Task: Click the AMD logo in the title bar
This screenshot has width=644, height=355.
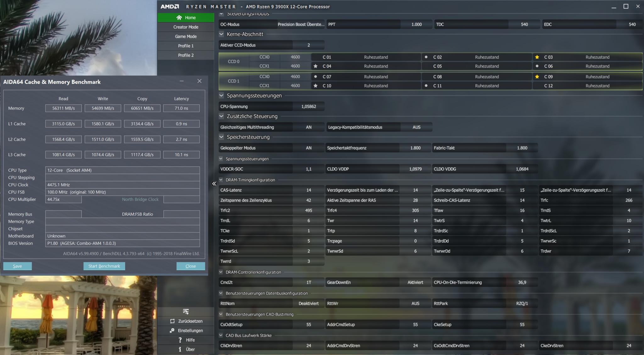Action: pos(170,7)
